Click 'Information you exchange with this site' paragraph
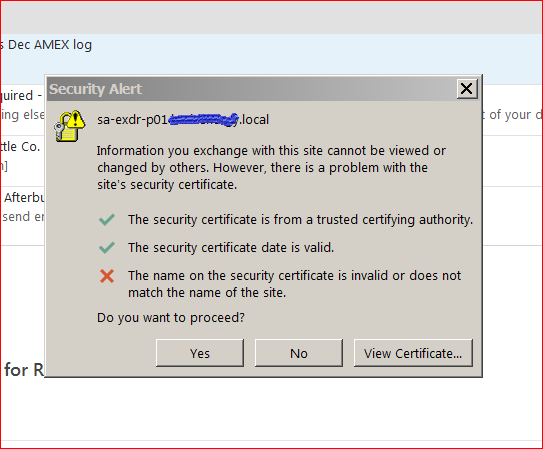The height and width of the screenshot is (449, 543). pos(271,168)
